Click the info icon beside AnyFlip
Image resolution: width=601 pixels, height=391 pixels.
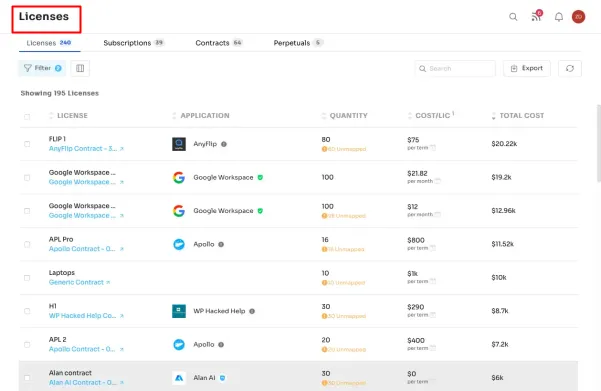(224, 144)
